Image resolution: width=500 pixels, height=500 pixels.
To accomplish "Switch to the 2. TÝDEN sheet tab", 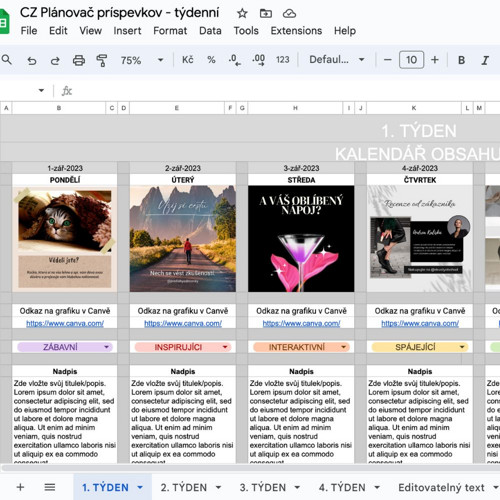I will [184, 487].
